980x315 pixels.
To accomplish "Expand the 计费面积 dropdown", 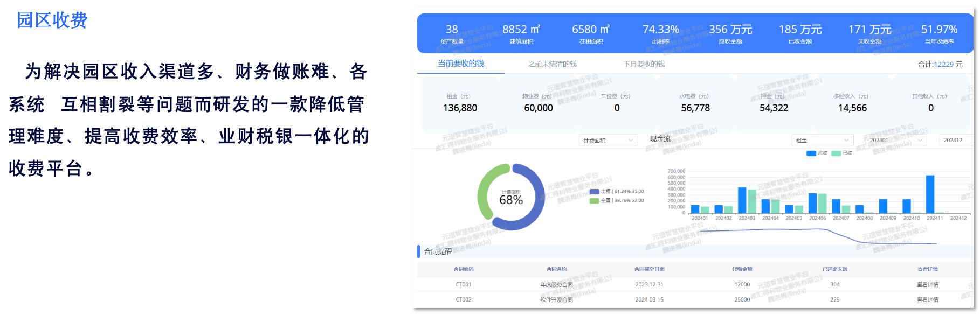I will (608, 141).
